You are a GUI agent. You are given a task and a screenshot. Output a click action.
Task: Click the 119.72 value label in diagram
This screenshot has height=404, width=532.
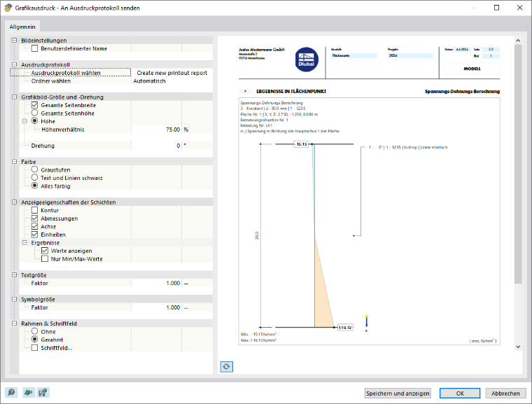point(344,327)
